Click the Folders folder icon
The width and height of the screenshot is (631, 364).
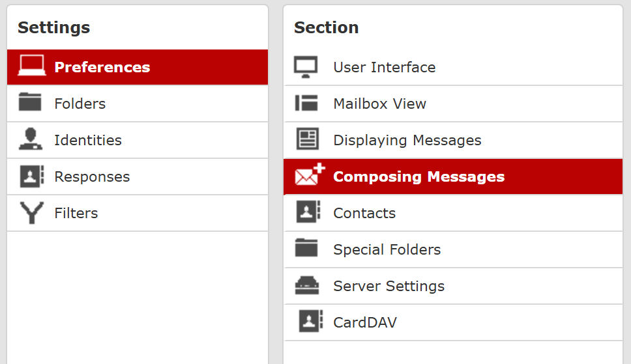click(30, 102)
